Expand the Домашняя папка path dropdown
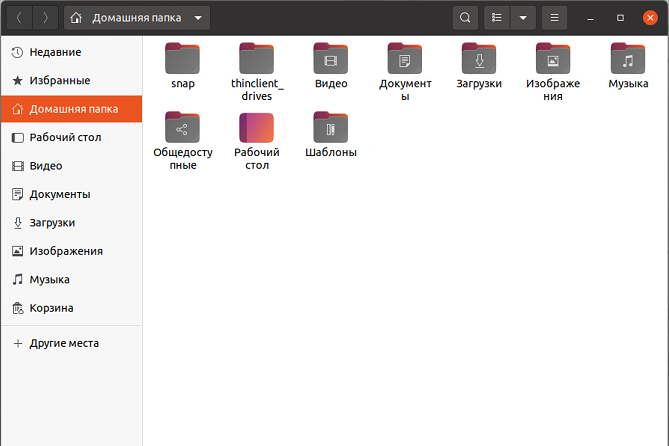This screenshot has height=446, width=669. point(200,18)
